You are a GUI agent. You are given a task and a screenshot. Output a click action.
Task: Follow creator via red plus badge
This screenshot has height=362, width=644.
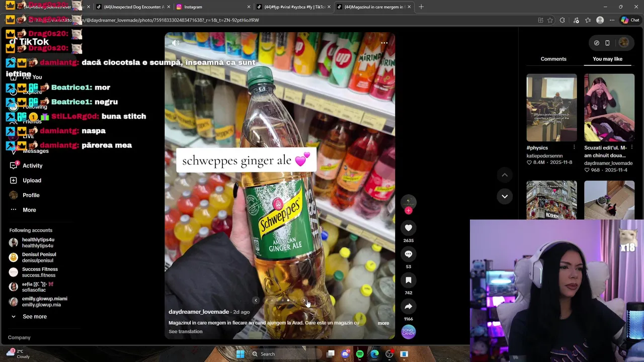pyautogui.click(x=409, y=211)
